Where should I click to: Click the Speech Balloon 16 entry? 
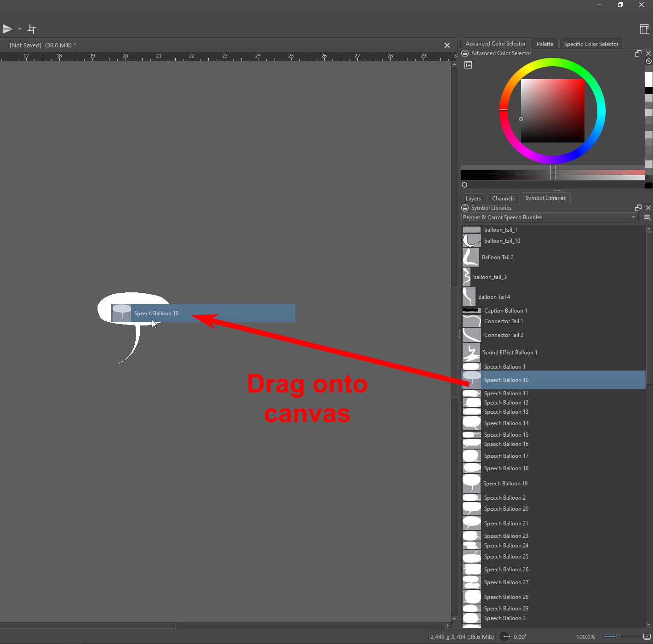coord(554,444)
